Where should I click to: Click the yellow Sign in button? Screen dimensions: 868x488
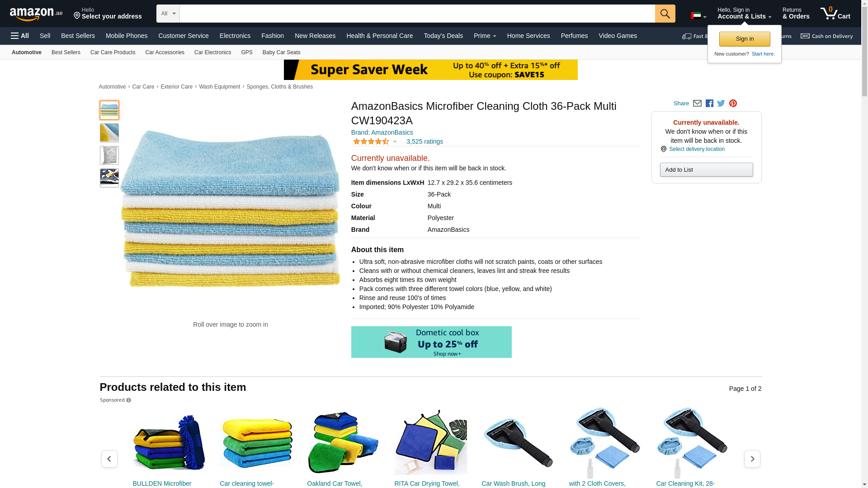745,39
